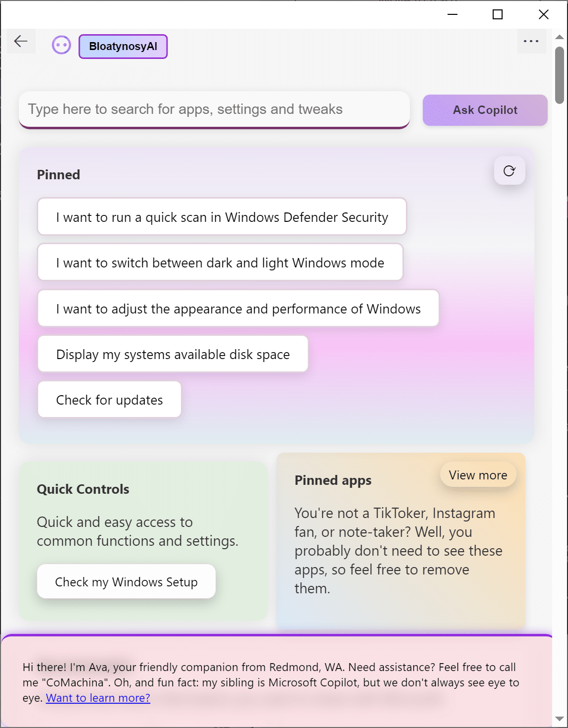Click the search apps and settings field
Viewport: 568px width, 728px height.
214,109
